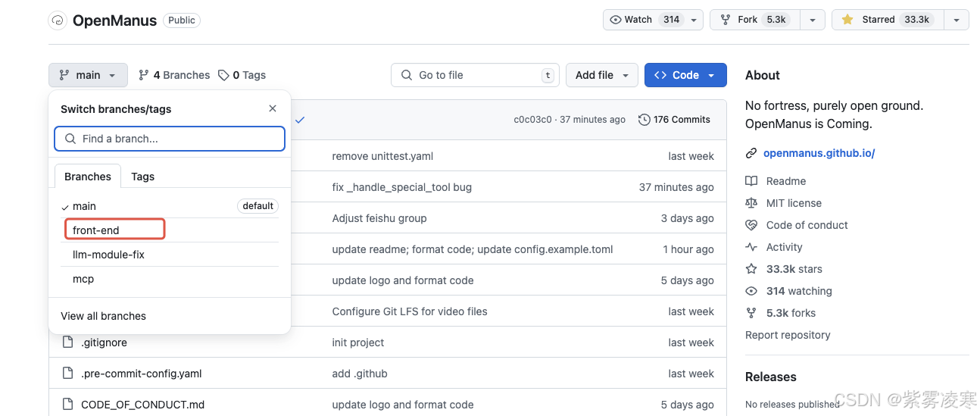Open commit 'fix _handle_special_tool bug'
The image size is (980, 416).
(x=401, y=187)
